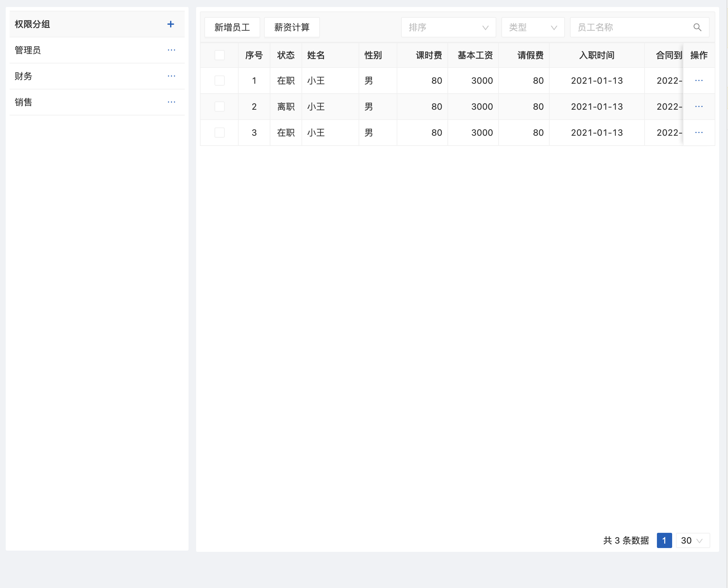This screenshot has height=588, width=728.
Task: Open the ellipsis menu next to 财务
Action: (171, 76)
